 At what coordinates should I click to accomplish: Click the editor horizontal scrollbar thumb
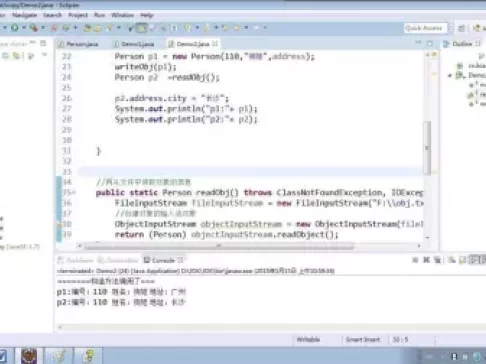tap(219, 246)
